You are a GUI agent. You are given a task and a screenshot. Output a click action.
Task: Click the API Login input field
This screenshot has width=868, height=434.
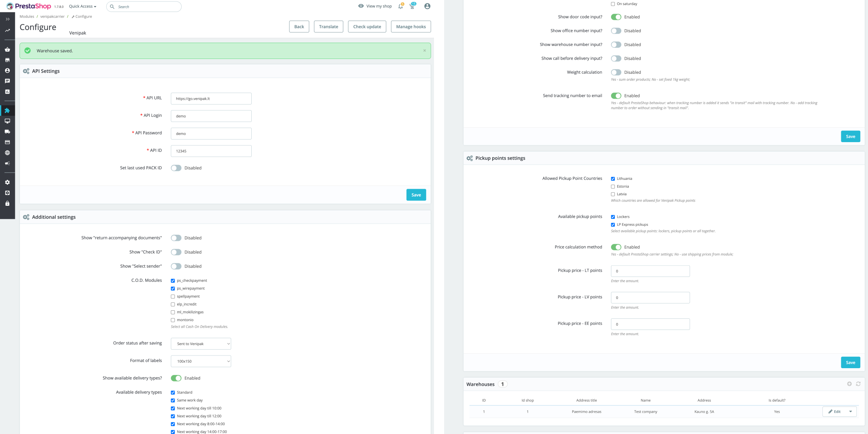click(x=211, y=116)
